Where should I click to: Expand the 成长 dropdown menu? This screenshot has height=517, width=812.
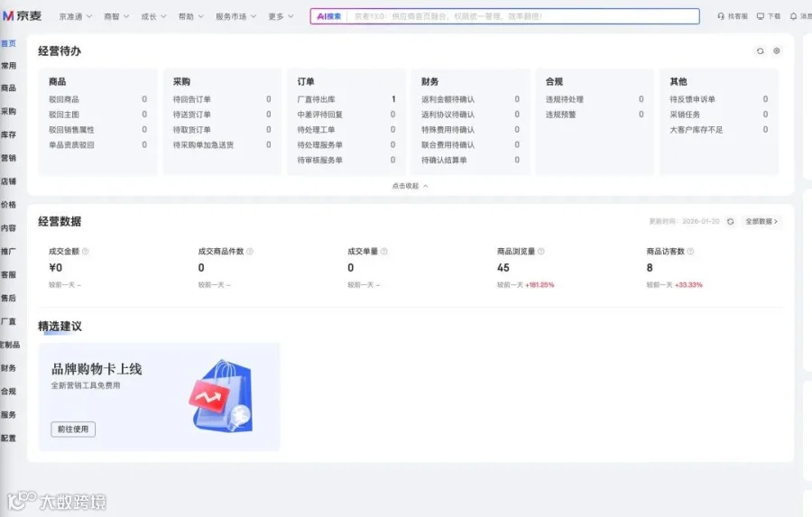(153, 16)
